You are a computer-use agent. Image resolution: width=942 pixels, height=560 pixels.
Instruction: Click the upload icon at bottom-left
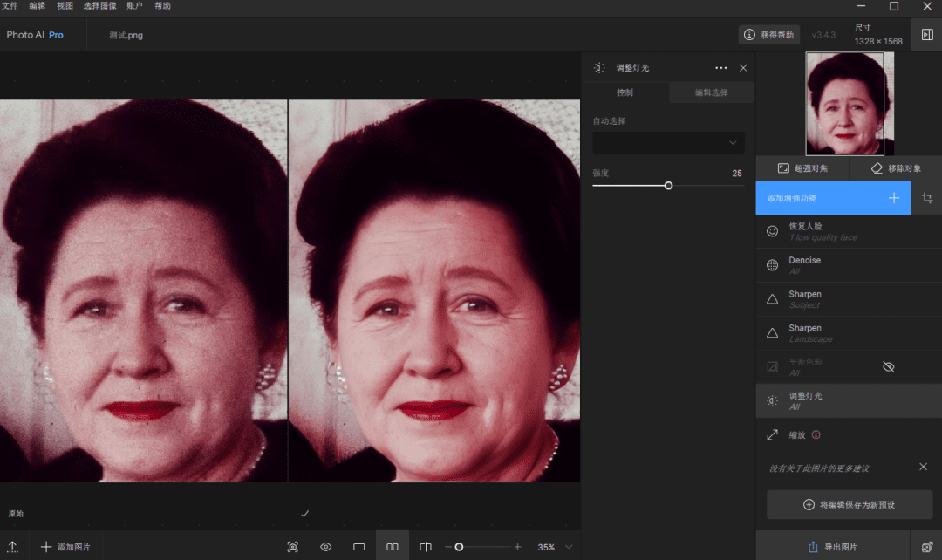click(13, 547)
